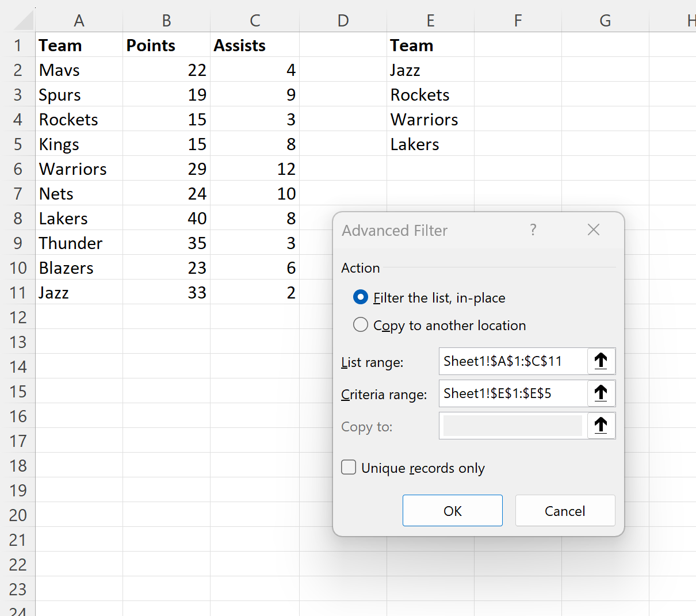Image resolution: width=696 pixels, height=616 pixels.
Task: Cancel the Advanced Filter dialog
Action: 564,511
